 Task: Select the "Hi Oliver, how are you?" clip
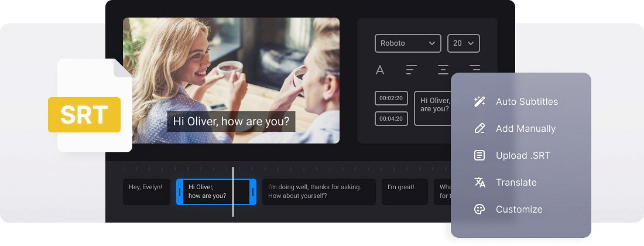216,192
